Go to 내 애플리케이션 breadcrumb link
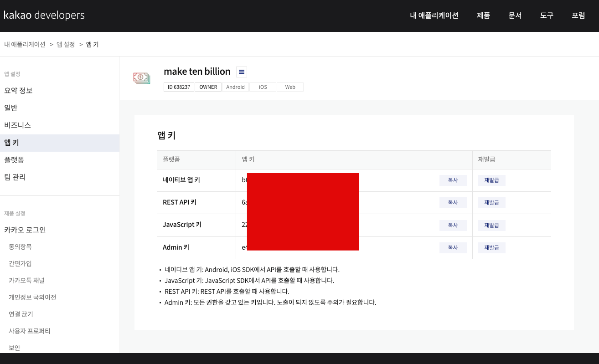This screenshot has width=599, height=364. [25, 45]
